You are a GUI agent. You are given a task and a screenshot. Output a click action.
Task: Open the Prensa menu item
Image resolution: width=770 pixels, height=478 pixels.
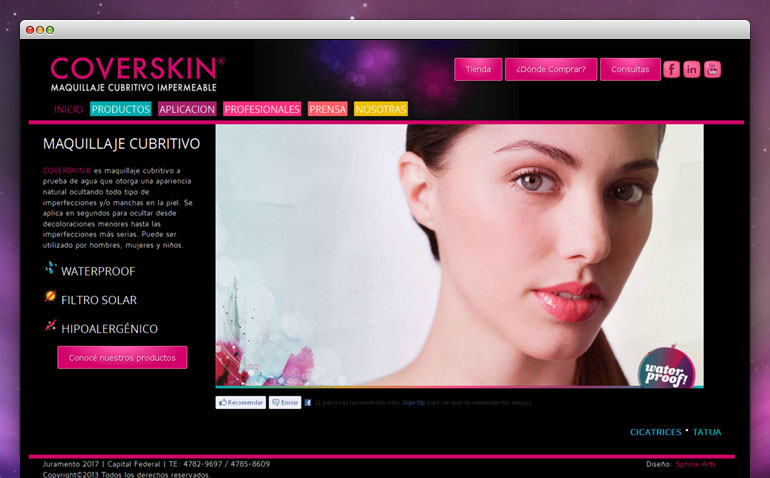coord(328,109)
